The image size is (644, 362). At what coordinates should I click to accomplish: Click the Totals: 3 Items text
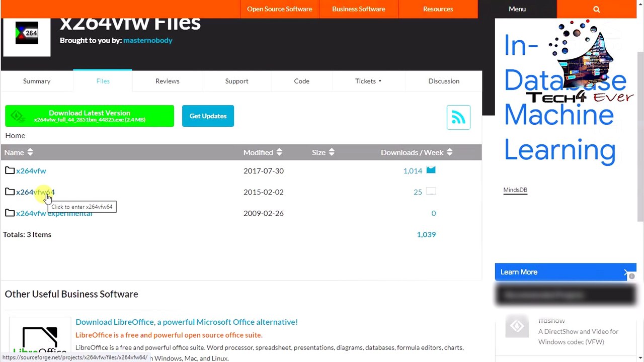point(27,234)
